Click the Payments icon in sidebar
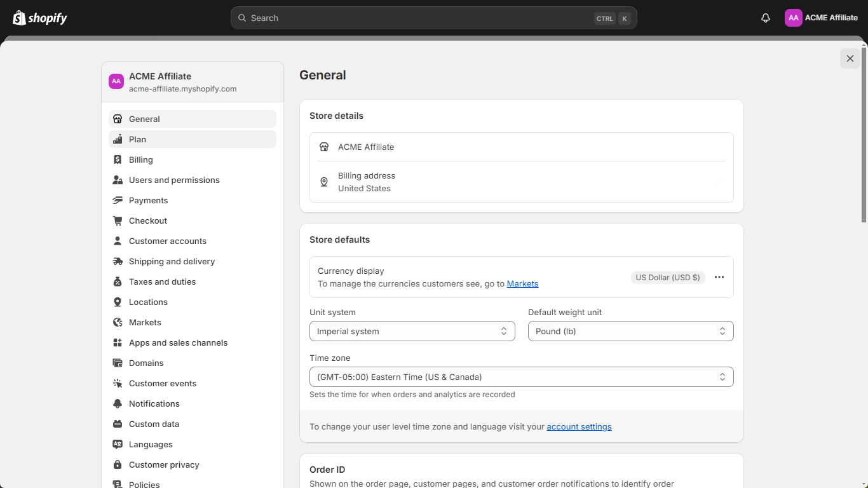The width and height of the screenshot is (868, 488). coord(118,200)
